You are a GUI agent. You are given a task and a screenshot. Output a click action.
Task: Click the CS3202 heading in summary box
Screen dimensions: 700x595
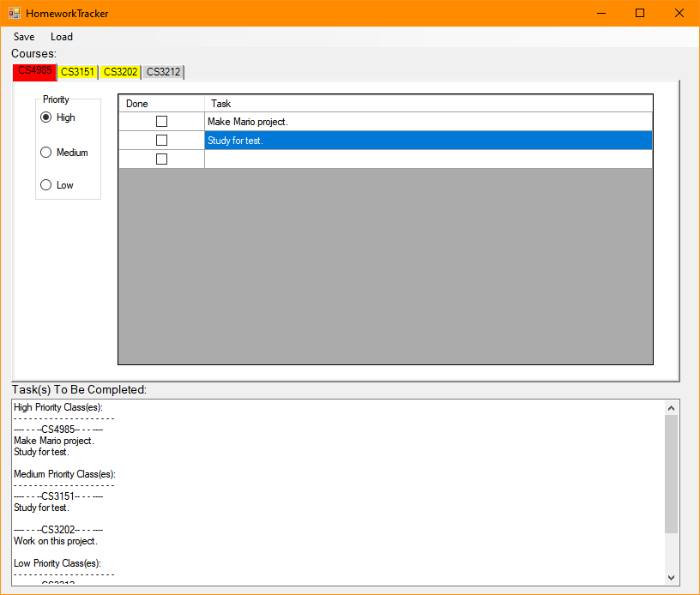point(58,530)
